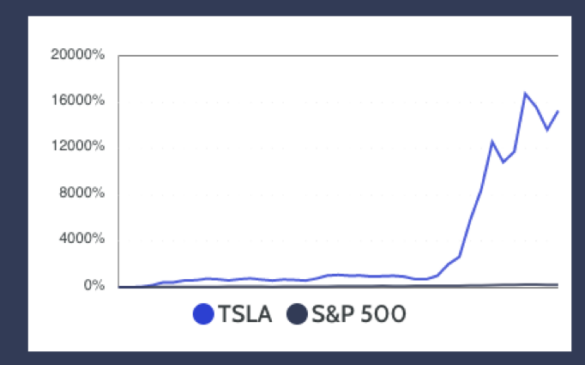Click the dark S&P 500 legend dot
Viewport: 585px width, 365px height.
(297, 314)
